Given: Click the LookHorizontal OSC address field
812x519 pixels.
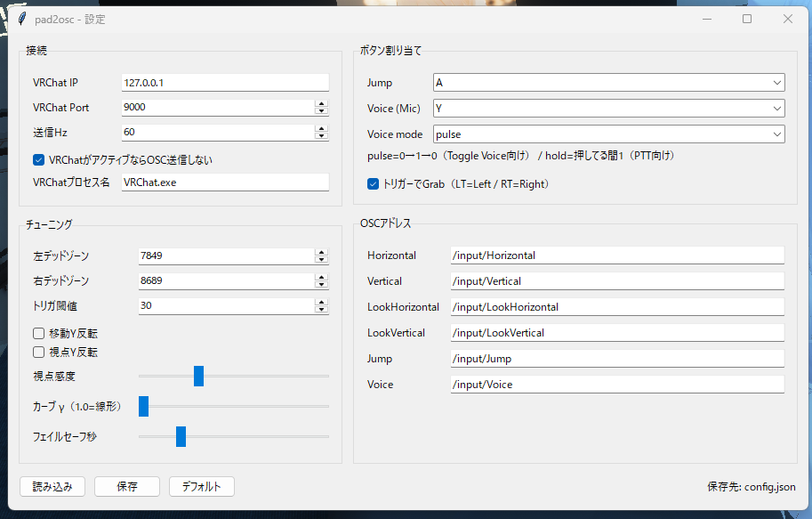Looking at the screenshot, I should [616, 307].
